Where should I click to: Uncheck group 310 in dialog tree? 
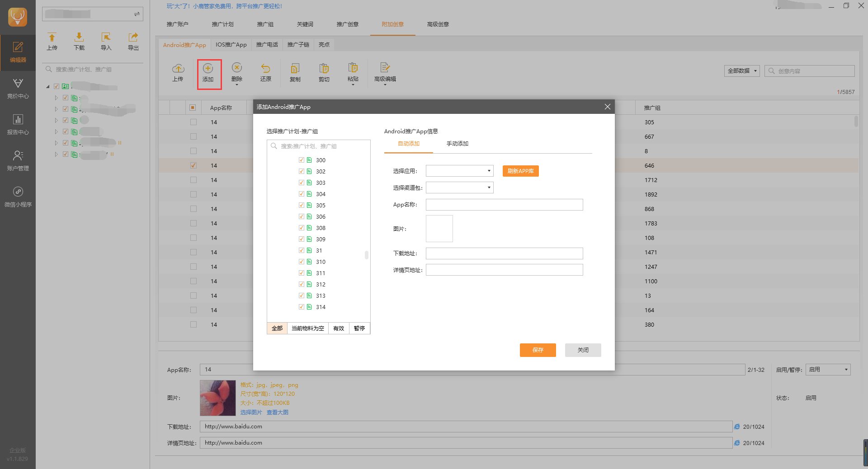click(x=302, y=262)
